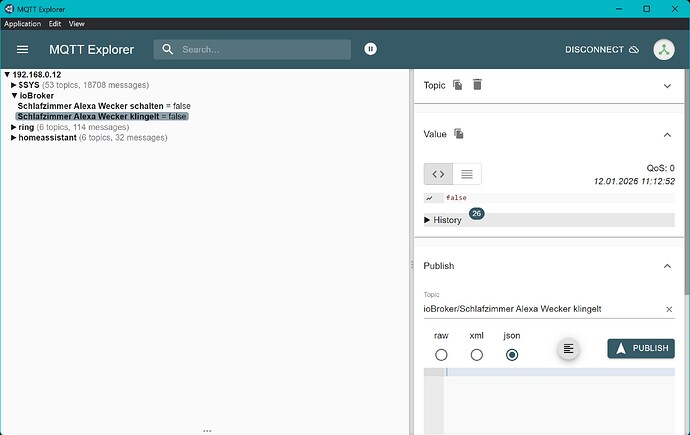Switch value view to raw code mode
Viewport: 690px width, 435px height.
438,174
